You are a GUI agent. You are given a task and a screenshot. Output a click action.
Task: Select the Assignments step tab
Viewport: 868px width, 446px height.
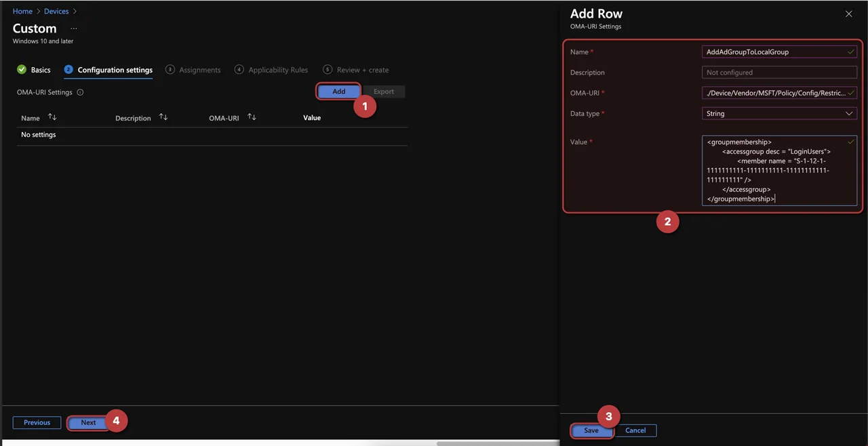193,70
